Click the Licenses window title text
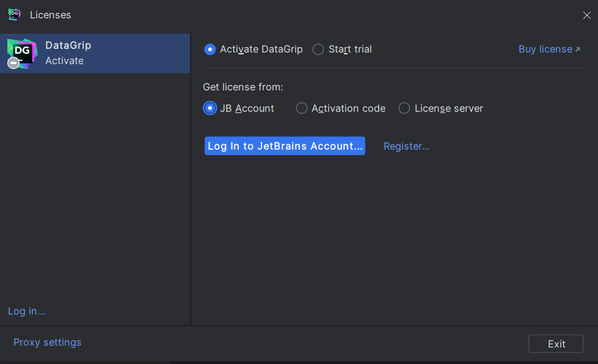This screenshot has height=364, width=598. pyautogui.click(x=50, y=15)
